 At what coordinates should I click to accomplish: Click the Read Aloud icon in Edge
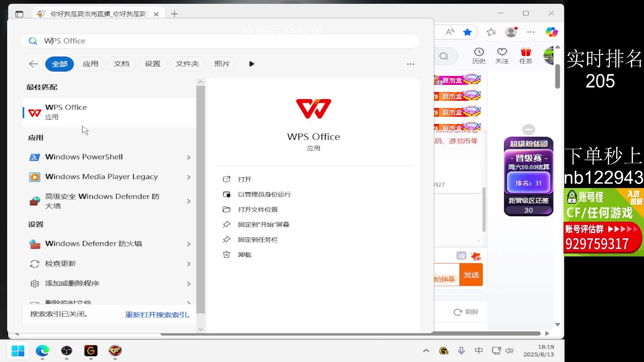click(450, 32)
